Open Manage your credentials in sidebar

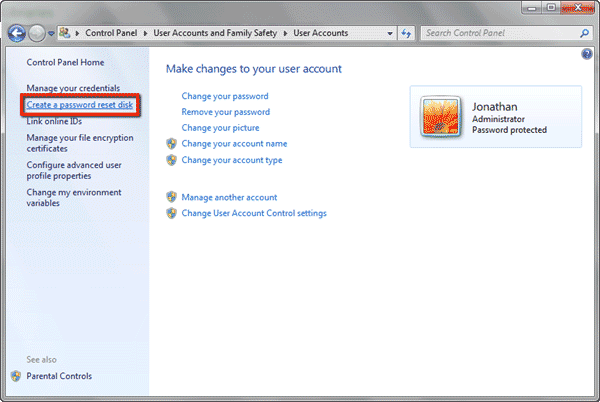coord(73,89)
